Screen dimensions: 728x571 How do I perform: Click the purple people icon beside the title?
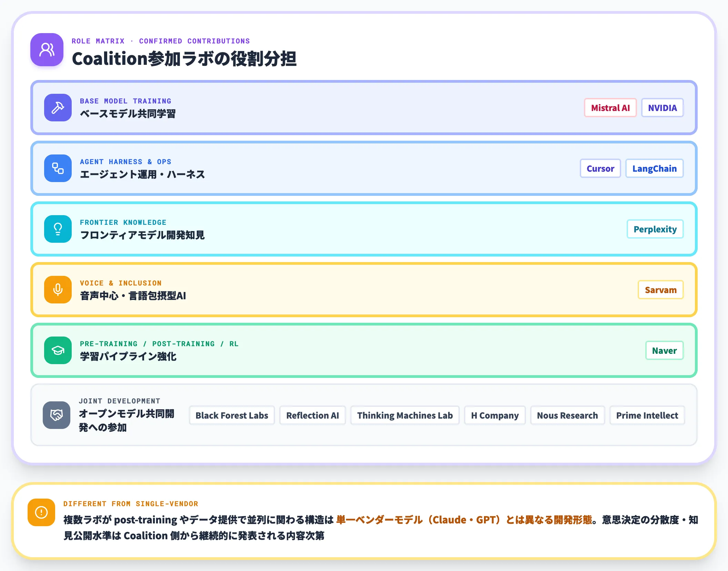click(47, 50)
